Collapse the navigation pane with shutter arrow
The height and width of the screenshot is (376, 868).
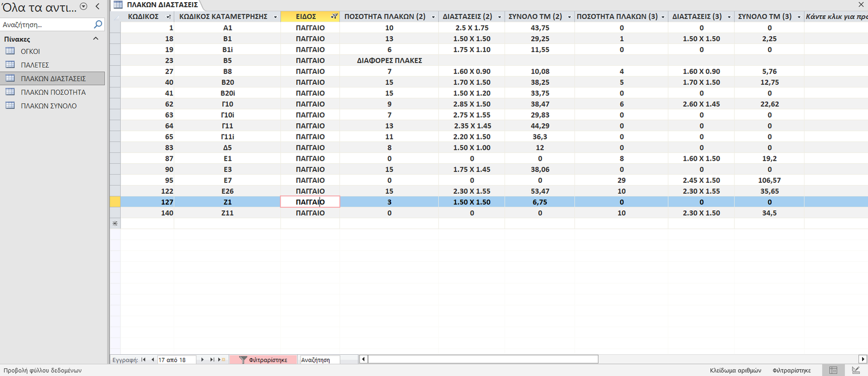[98, 7]
